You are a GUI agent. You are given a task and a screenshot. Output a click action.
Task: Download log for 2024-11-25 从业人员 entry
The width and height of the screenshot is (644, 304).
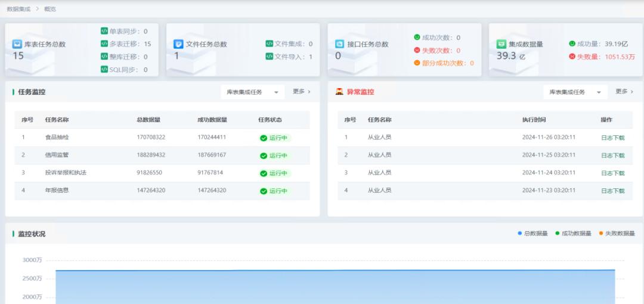click(613, 156)
